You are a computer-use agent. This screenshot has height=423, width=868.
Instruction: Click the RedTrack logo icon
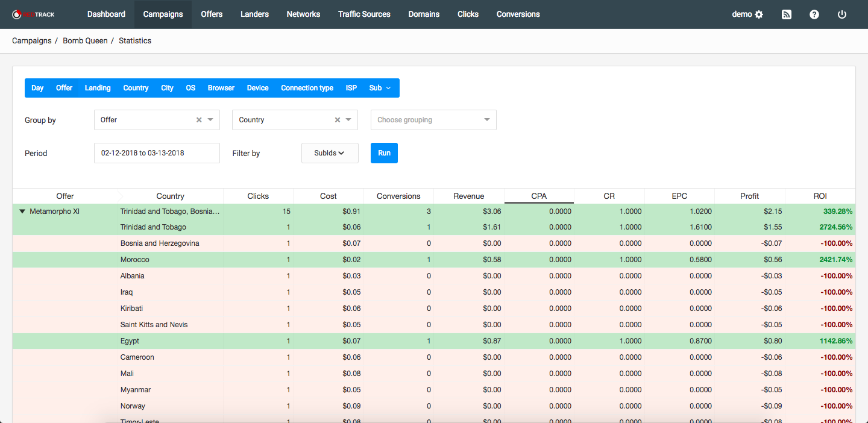pos(17,14)
